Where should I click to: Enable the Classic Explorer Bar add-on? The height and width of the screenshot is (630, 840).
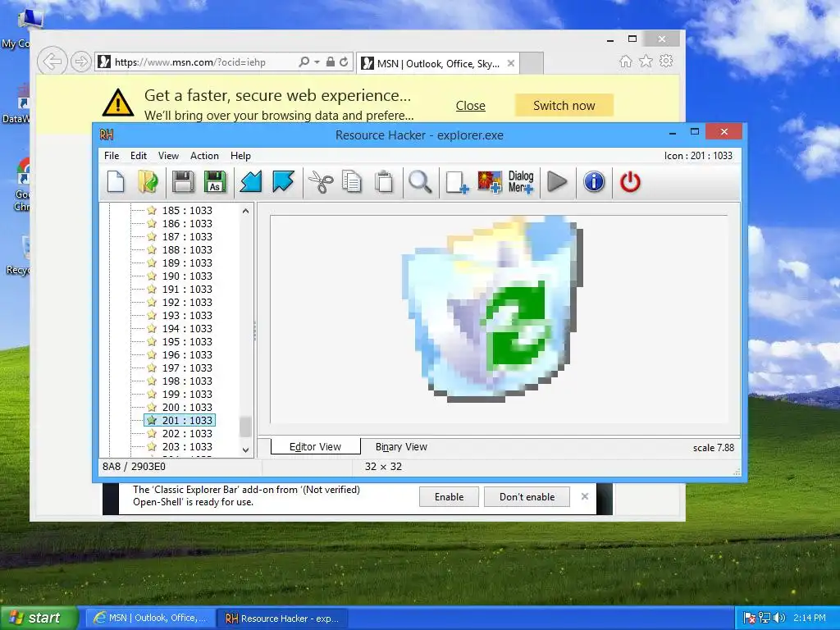(449, 496)
